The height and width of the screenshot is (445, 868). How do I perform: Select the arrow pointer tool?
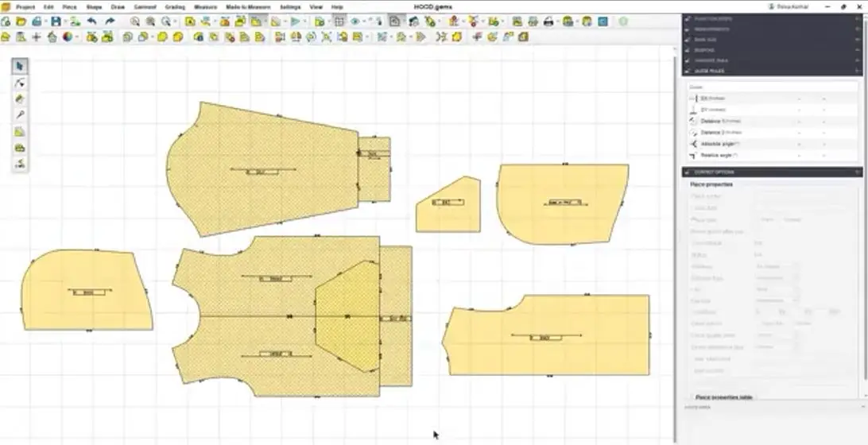click(x=20, y=66)
